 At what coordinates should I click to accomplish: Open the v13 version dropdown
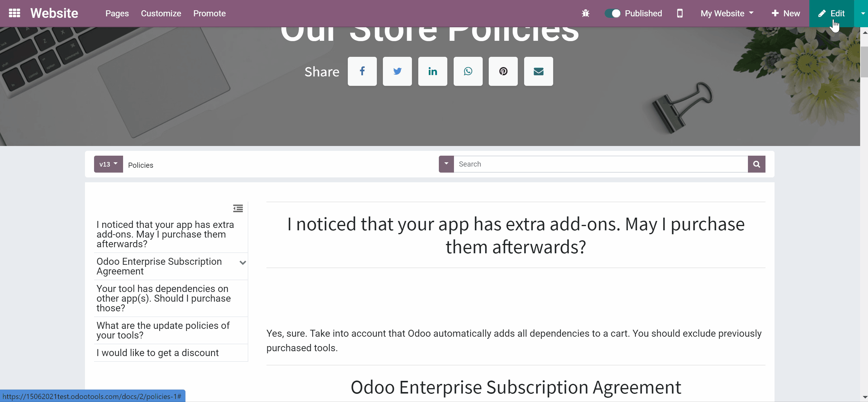pyautogui.click(x=109, y=164)
